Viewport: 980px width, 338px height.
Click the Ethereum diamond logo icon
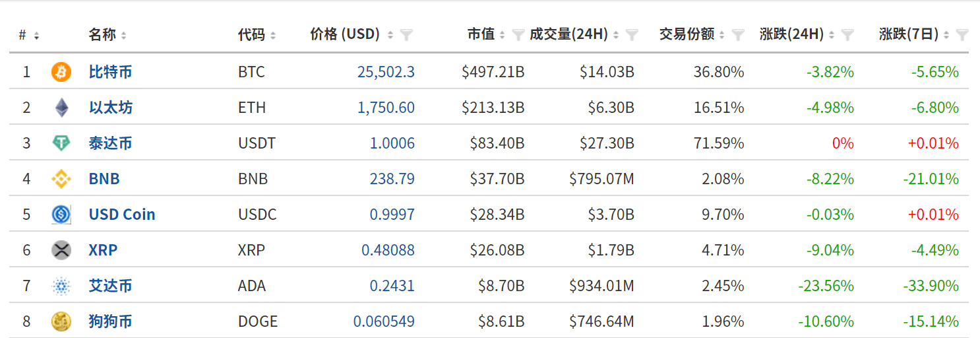pyautogui.click(x=61, y=108)
